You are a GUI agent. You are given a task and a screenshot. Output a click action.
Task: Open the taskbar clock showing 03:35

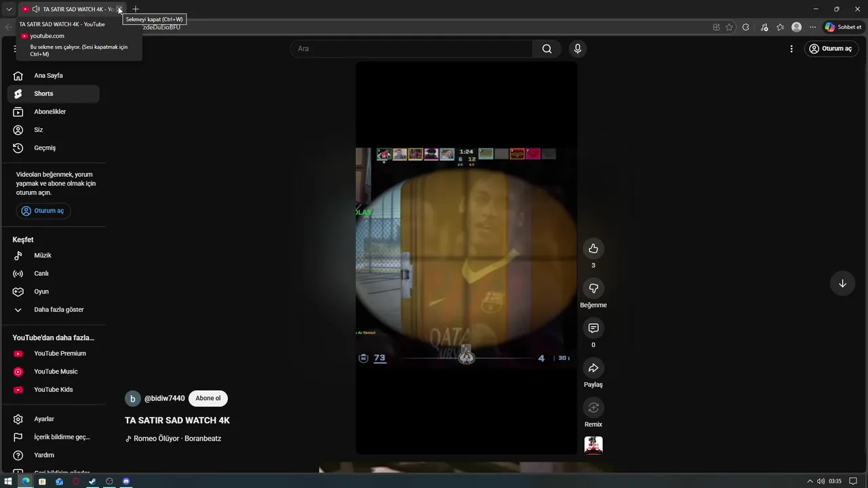[835, 481]
